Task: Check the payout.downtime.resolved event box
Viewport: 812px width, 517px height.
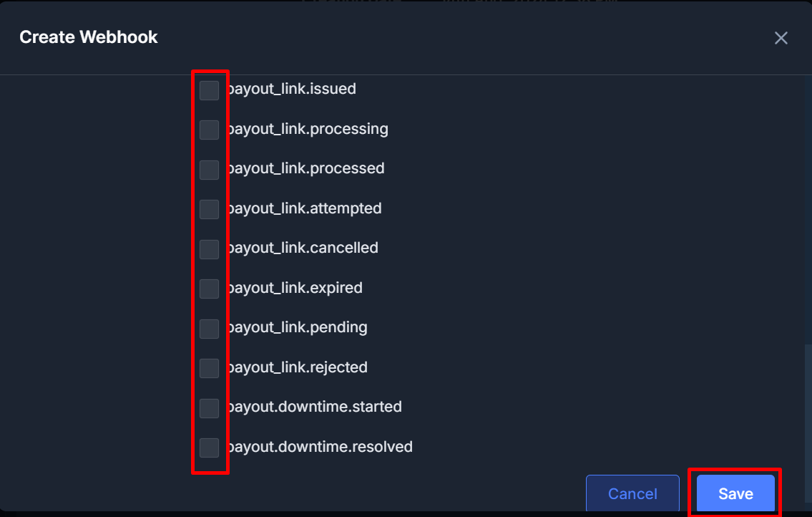Action: pos(209,448)
